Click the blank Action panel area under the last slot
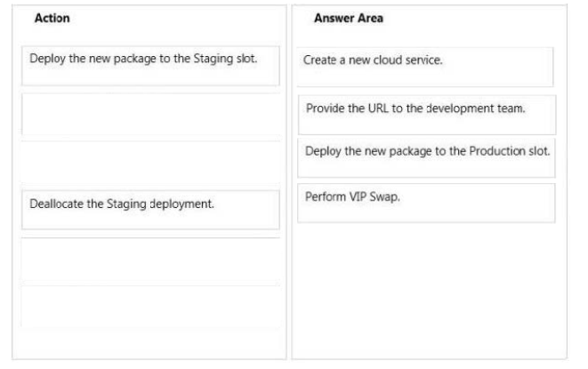This screenshot has width=588, height=369. [x=149, y=343]
